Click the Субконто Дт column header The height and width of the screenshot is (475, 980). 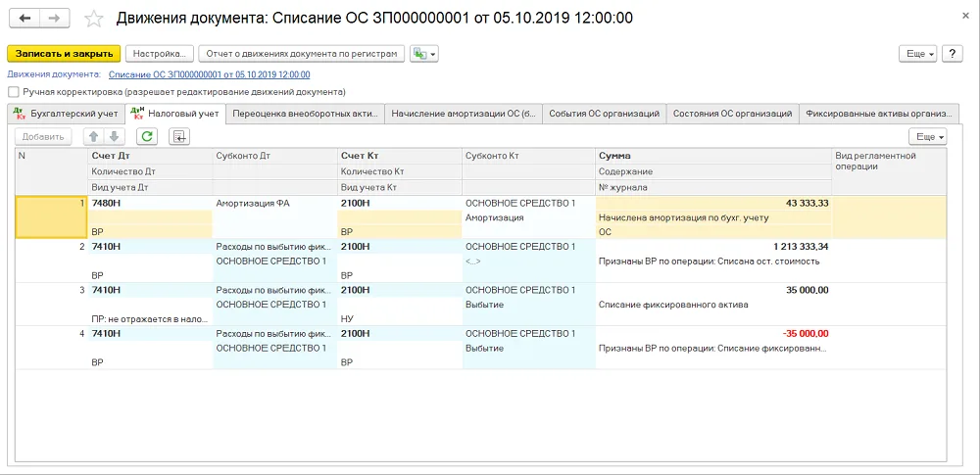[274, 156]
